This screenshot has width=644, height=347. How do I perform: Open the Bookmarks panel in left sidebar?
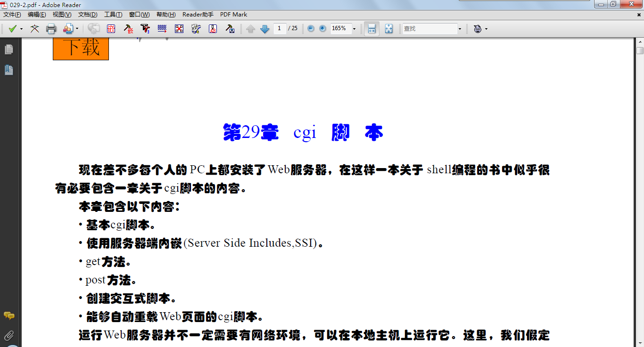tap(8, 70)
